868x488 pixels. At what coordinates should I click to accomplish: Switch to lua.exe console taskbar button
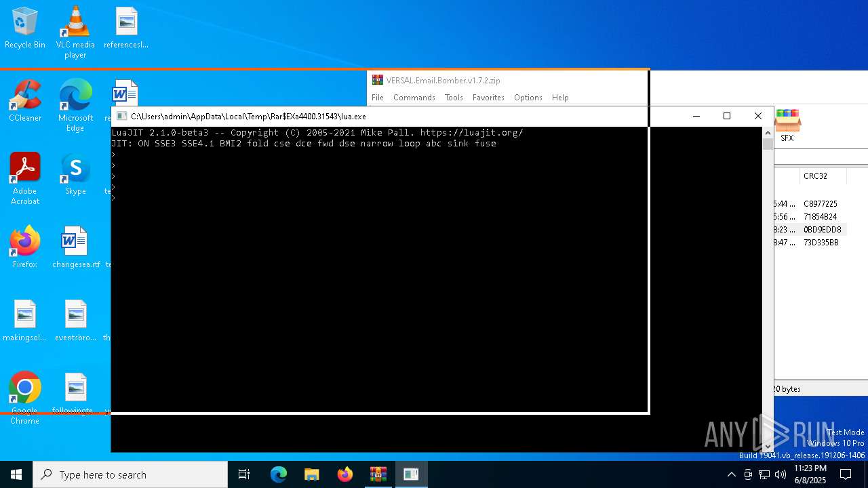point(411,474)
